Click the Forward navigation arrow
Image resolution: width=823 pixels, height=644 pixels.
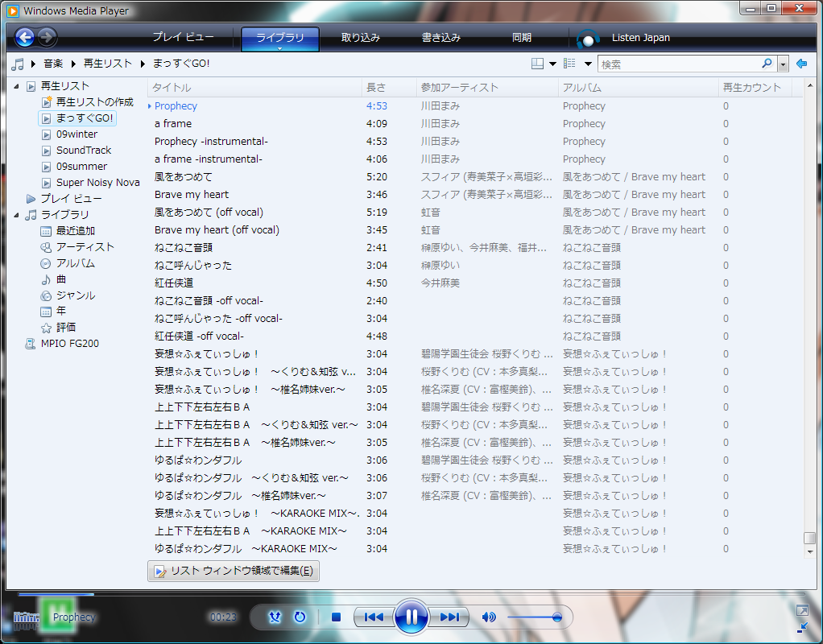coord(47,37)
